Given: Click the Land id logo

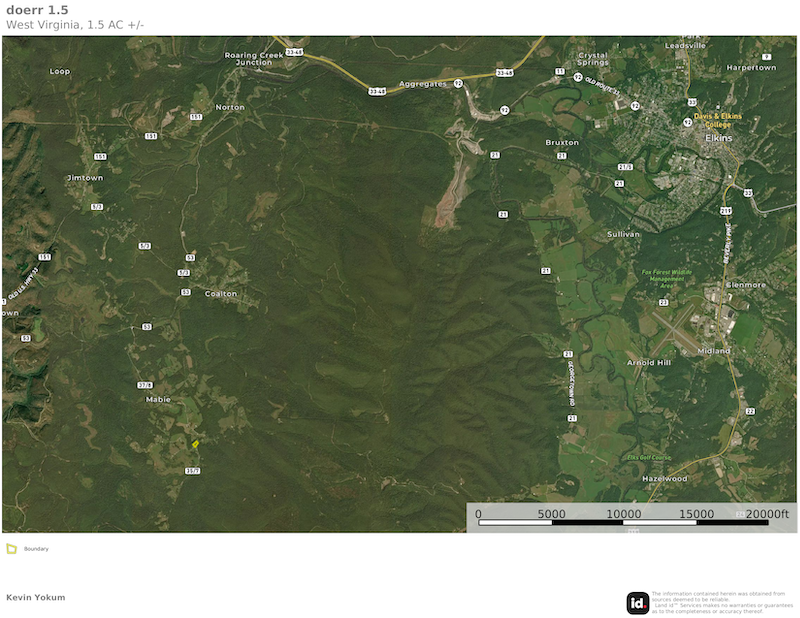Looking at the screenshot, I should pos(637,603).
